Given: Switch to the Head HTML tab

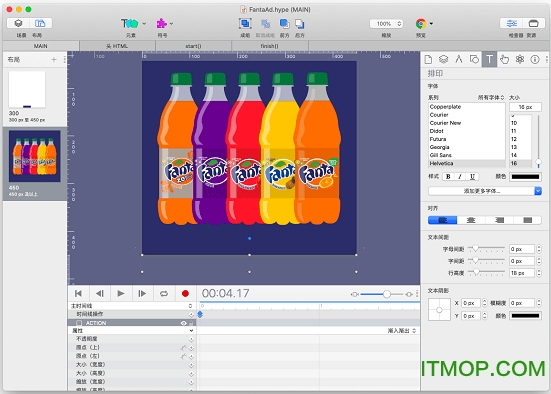Looking at the screenshot, I should (x=117, y=46).
